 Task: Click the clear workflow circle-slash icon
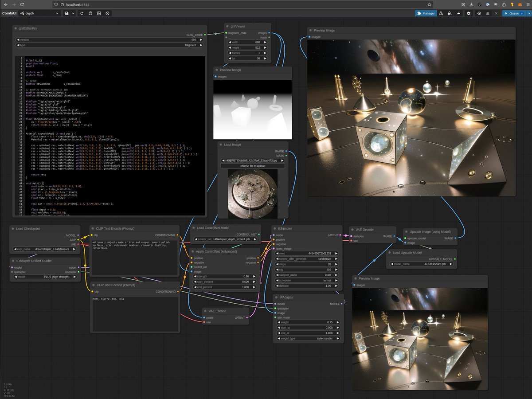(x=108, y=14)
